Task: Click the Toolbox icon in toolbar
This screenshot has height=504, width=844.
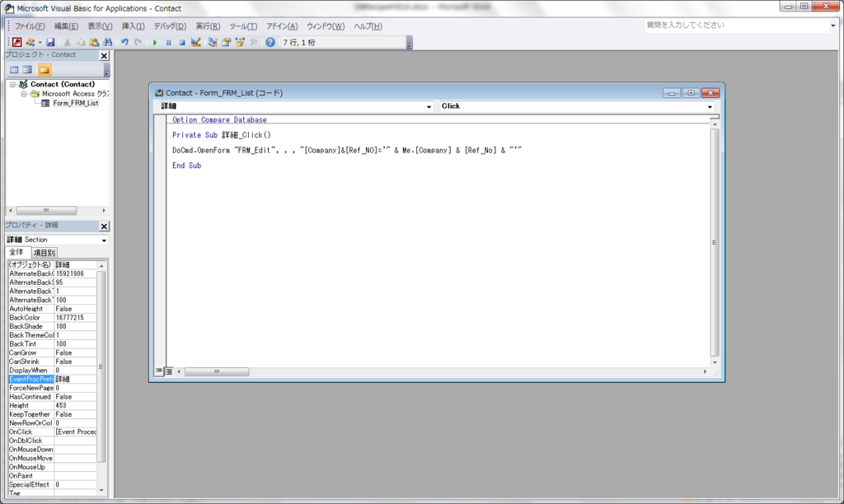Action: [x=254, y=42]
